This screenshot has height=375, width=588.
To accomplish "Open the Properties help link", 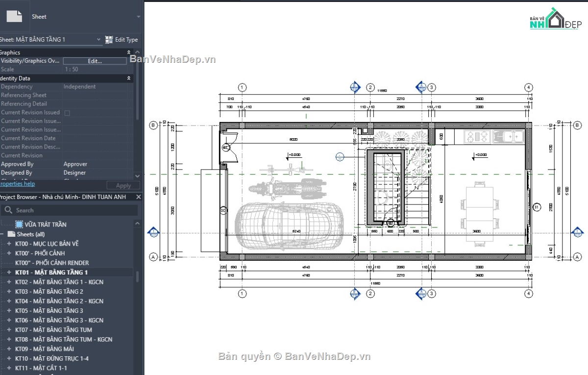I will click(x=17, y=184).
